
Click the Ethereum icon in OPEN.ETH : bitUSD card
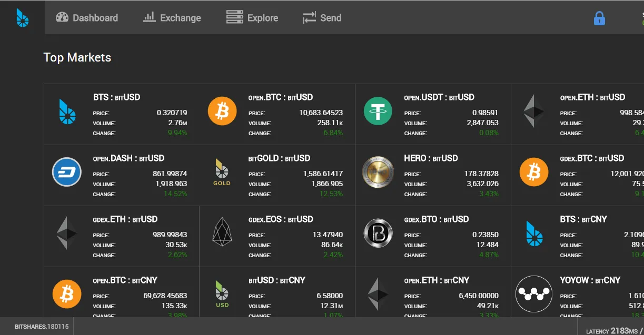[x=534, y=111]
